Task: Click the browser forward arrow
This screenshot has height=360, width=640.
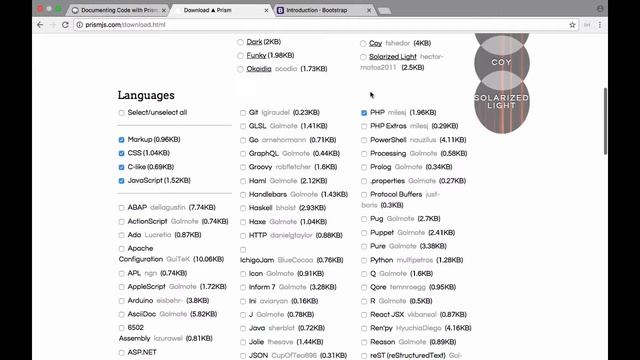Action: tap(53, 25)
